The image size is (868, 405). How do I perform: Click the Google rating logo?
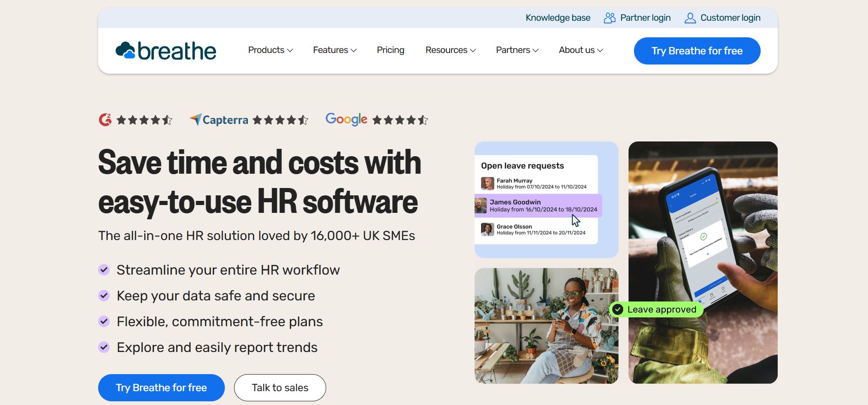point(346,119)
